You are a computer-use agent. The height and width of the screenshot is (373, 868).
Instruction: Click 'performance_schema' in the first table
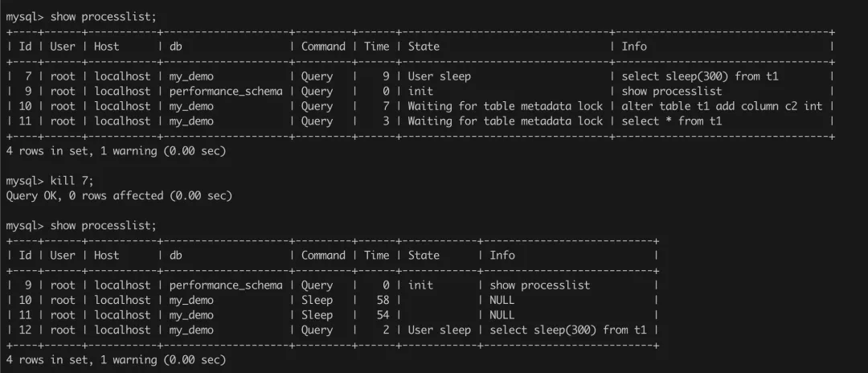pyautogui.click(x=225, y=91)
